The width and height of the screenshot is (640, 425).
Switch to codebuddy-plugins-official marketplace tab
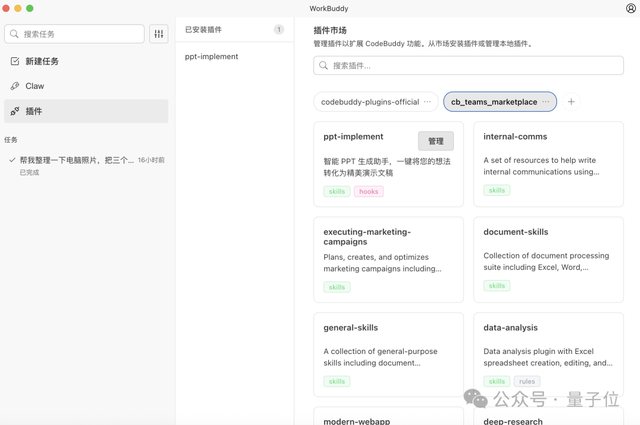click(x=370, y=102)
